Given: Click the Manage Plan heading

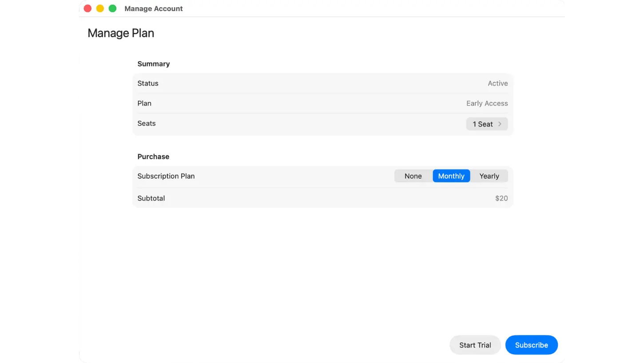Looking at the screenshot, I should coord(121,33).
